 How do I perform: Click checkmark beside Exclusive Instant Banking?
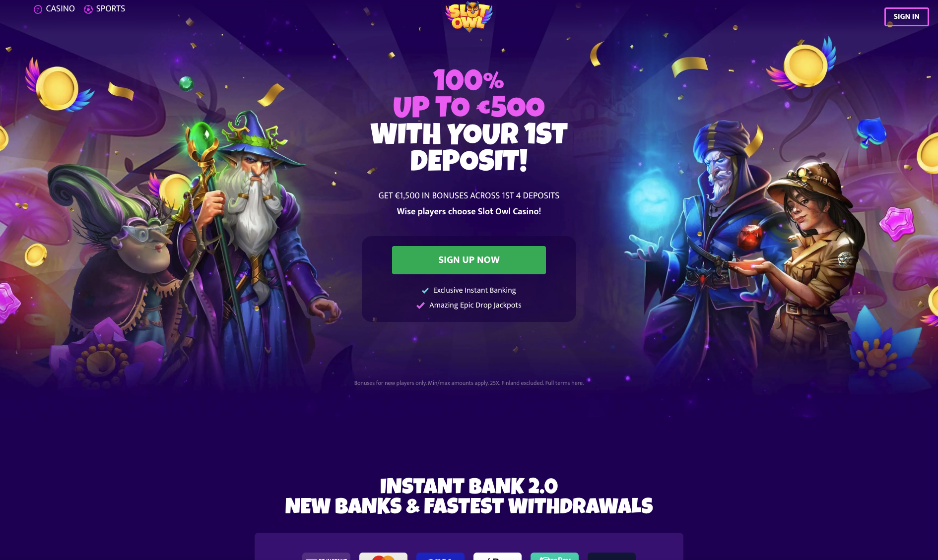tap(425, 291)
